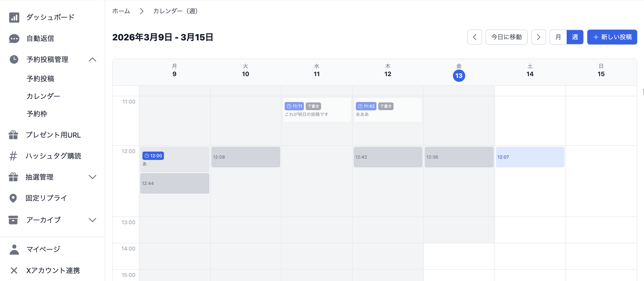Select the light blue 12:07 slot
Viewport: 644px width, 281px height.
pos(530,157)
